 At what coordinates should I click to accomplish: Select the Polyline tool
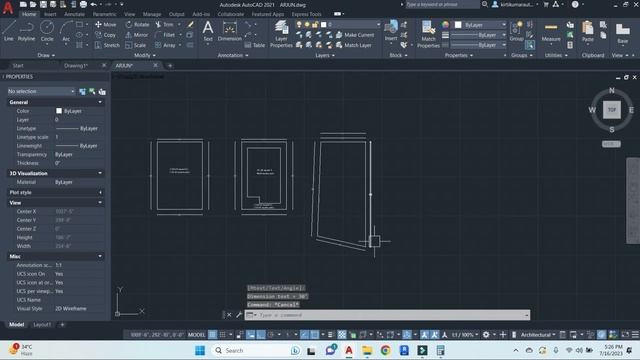click(x=27, y=31)
